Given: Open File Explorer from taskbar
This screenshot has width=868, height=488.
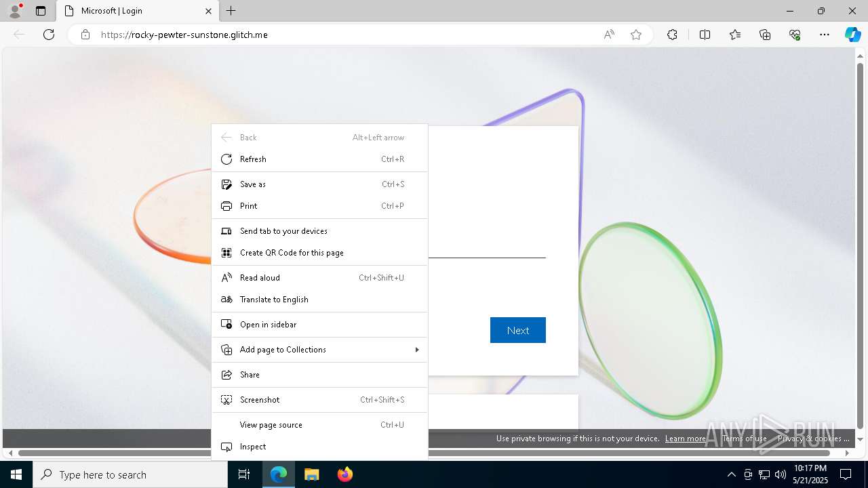Looking at the screenshot, I should [311, 474].
